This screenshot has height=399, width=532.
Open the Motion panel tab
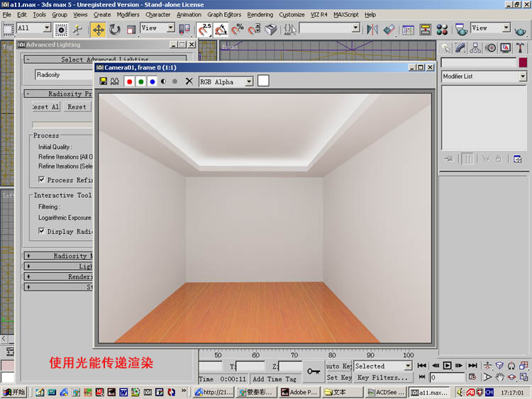click(491, 48)
